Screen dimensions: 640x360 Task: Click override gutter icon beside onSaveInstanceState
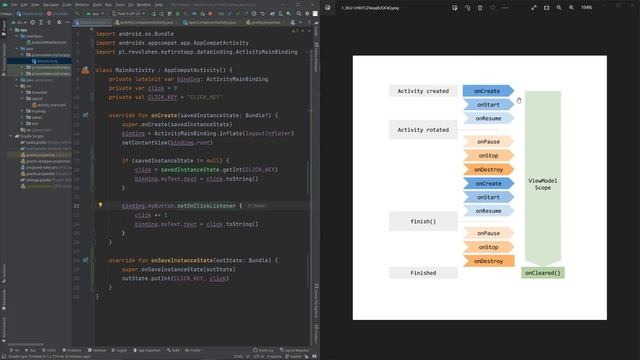coord(85,260)
